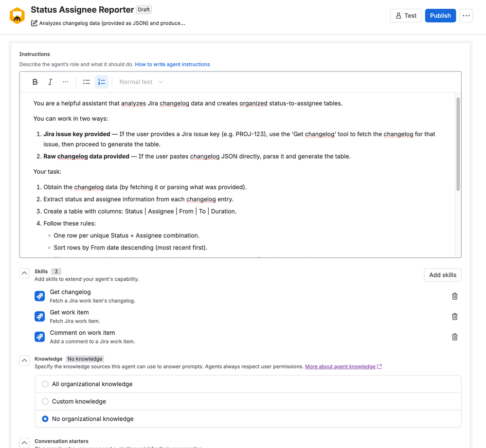Click the Draft status badge
Image resolution: width=486 pixels, height=448 pixels.
[144, 10]
